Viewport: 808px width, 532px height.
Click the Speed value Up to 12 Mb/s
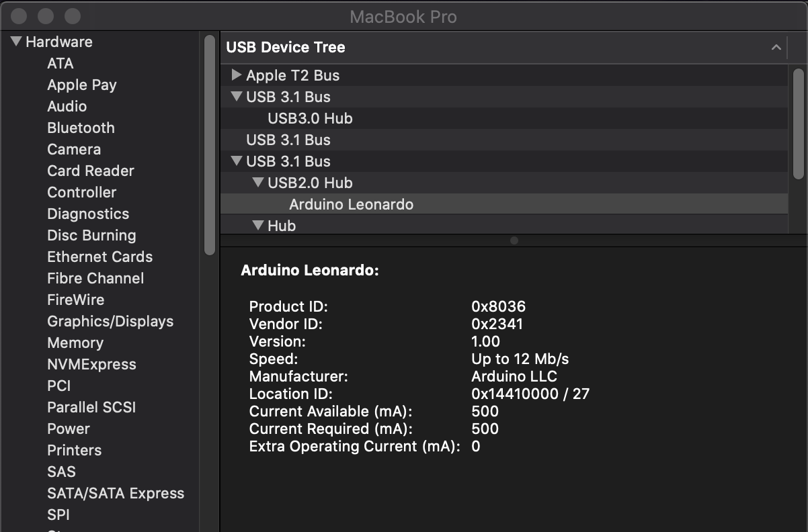[x=520, y=359]
